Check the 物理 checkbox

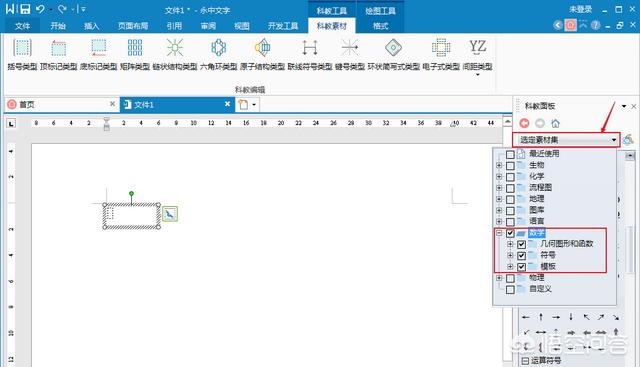(x=510, y=278)
